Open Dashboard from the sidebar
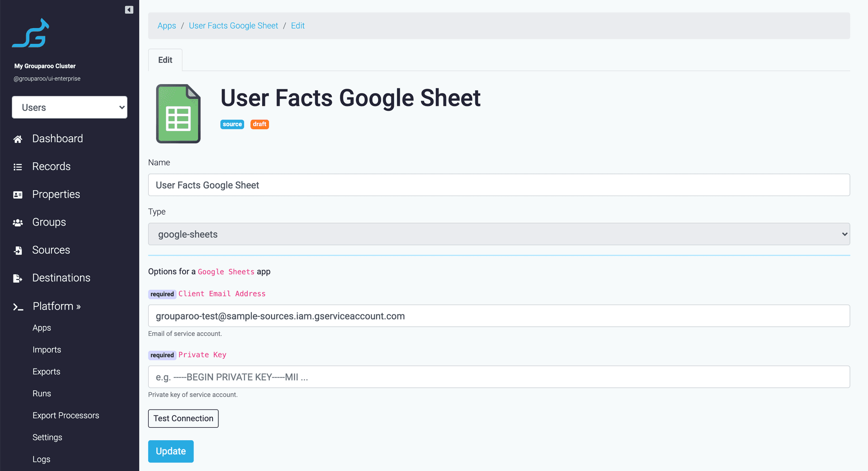This screenshot has height=471, width=868. [57, 138]
